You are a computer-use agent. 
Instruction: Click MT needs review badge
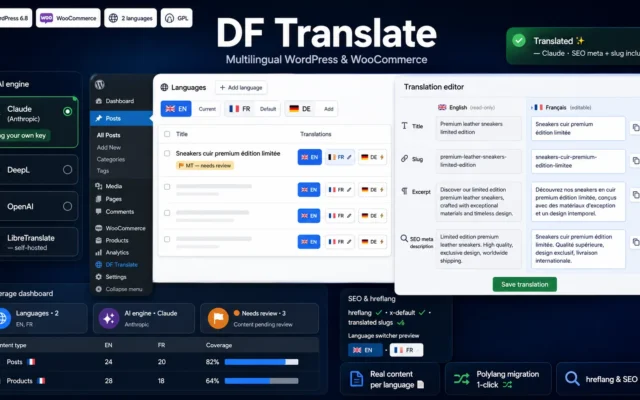[x=205, y=166]
